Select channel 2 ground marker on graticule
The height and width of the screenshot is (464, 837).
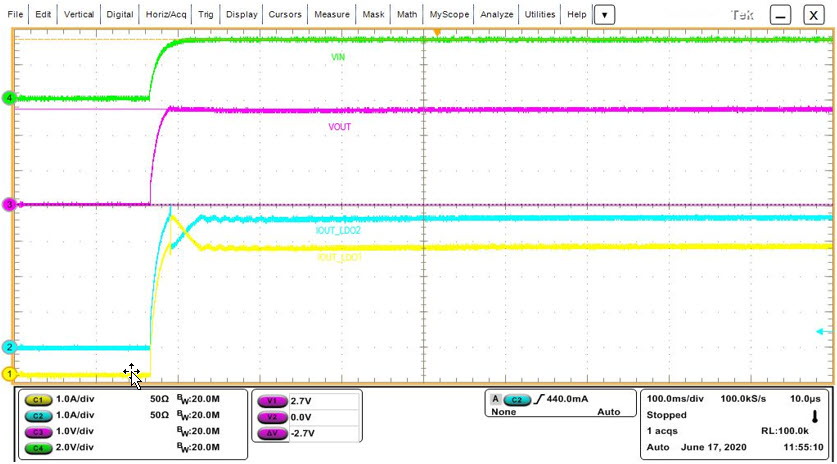(9, 347)
